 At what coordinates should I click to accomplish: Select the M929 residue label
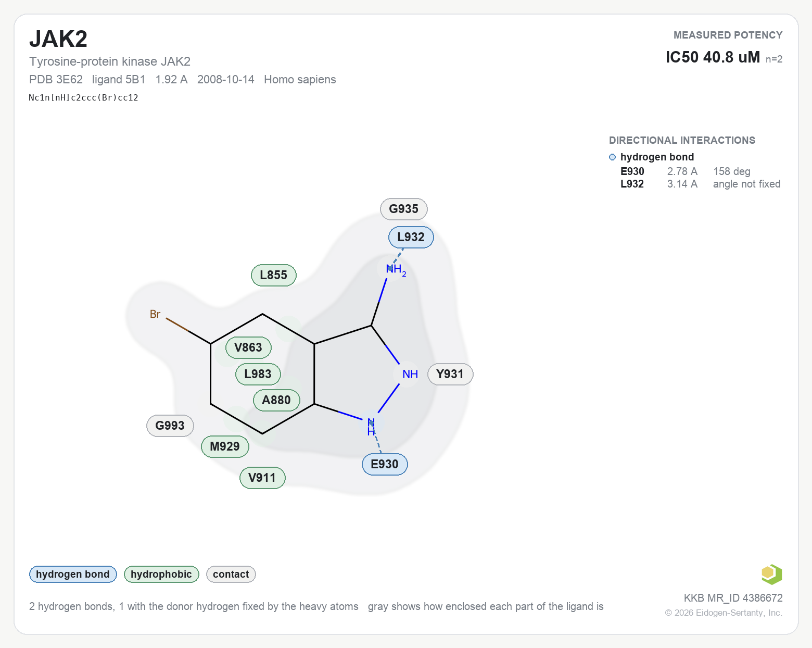225,446
